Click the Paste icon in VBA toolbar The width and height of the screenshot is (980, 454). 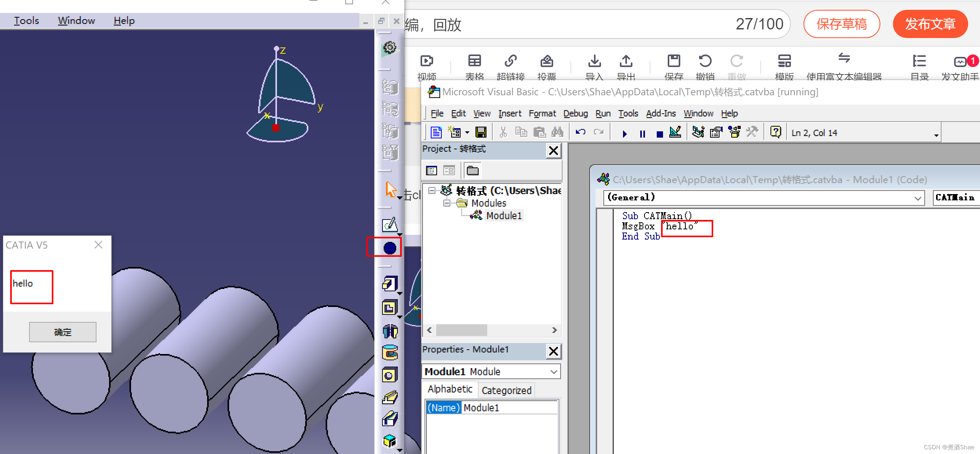point(539,133)
